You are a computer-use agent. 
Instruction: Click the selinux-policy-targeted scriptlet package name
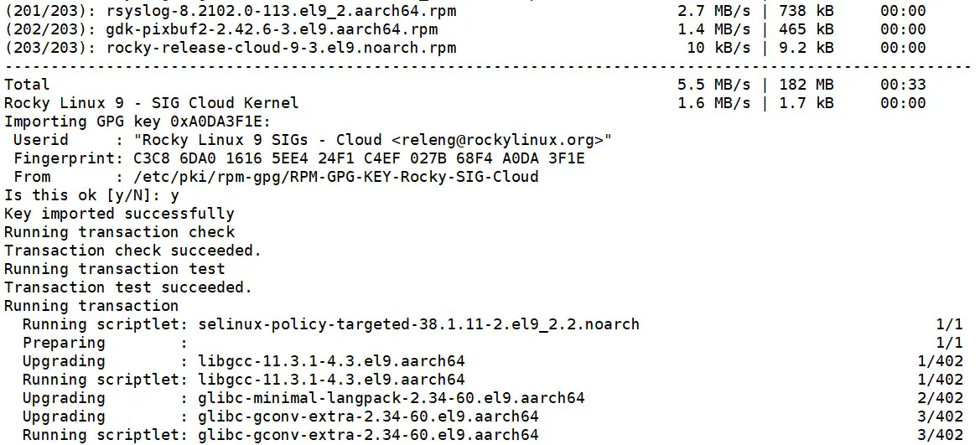pos(418,324)
